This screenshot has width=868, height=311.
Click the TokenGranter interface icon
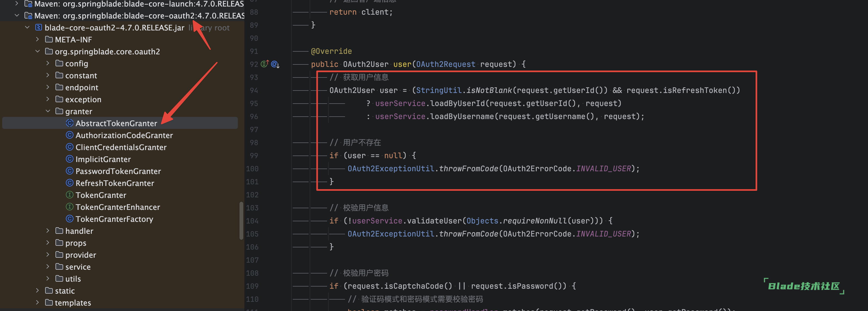click(x=69, y=195)
